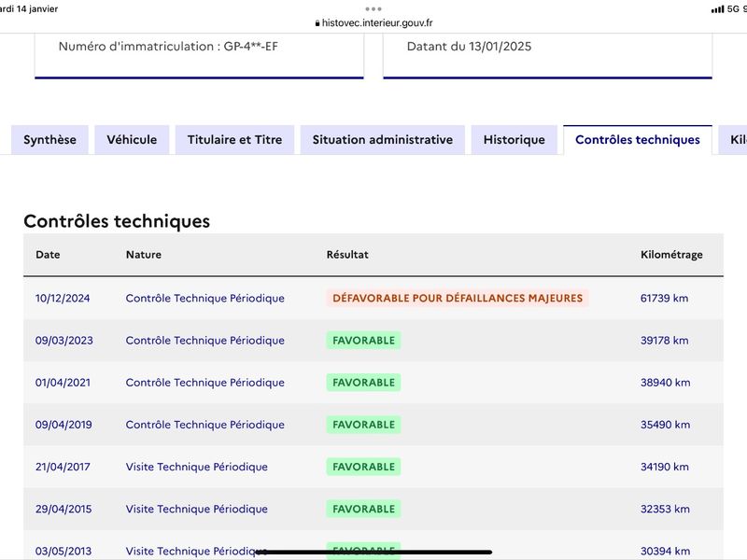This screenshot has height=560, width=747.
Task: Select the 61739 km mileage value
Action: coord(664,298)
